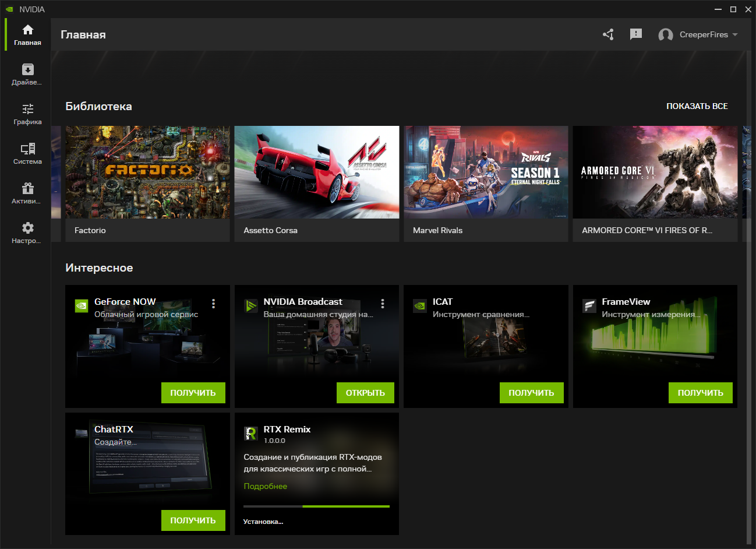Click the ICAT card title

(x=443, y=301)
